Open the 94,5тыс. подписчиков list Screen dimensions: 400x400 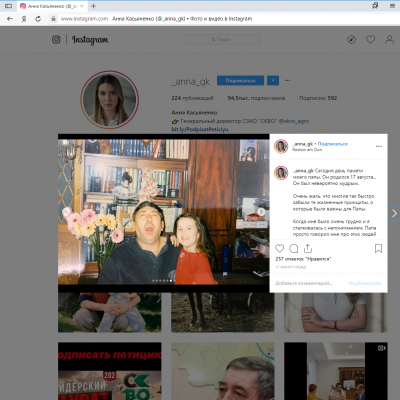click(x=256, y=98)
